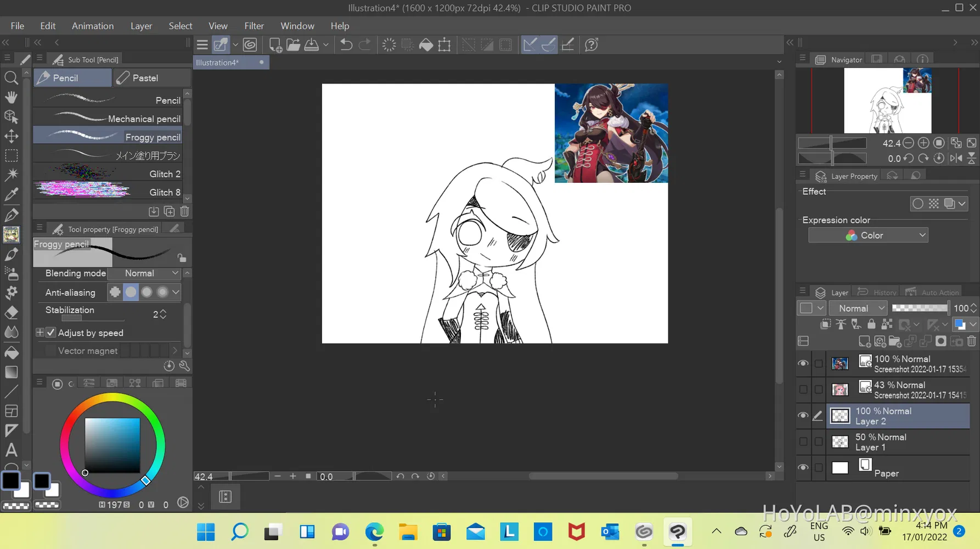
Task: Click the Save icon in toolbar
Action: click(312, 45)
